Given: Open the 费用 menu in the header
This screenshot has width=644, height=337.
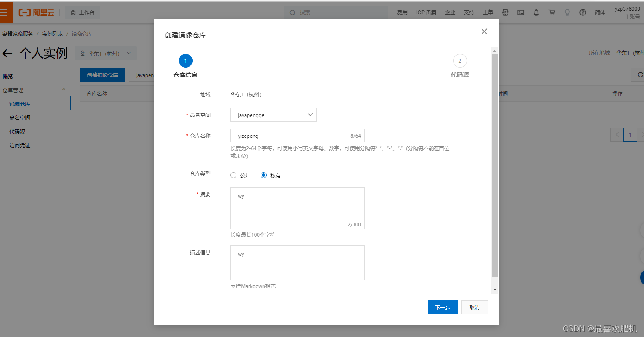Looking at the screenshot, I should pyautogui.click(x=402, y=12).
